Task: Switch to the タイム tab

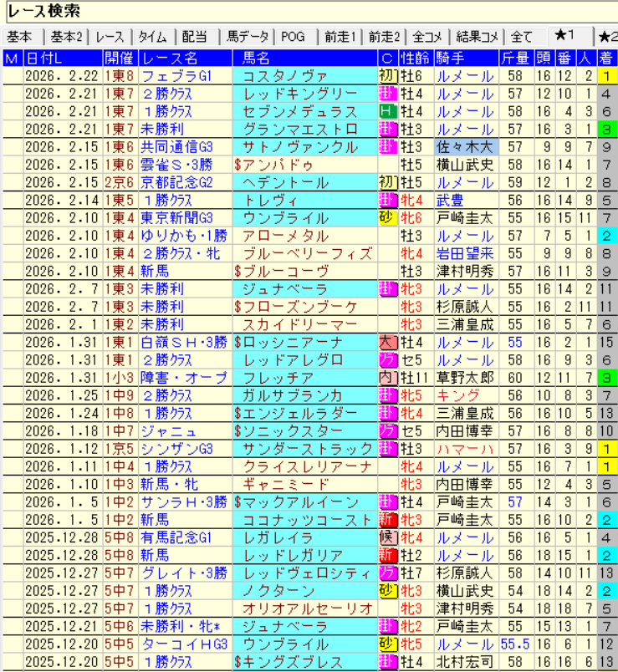Action: coord(153,38)
